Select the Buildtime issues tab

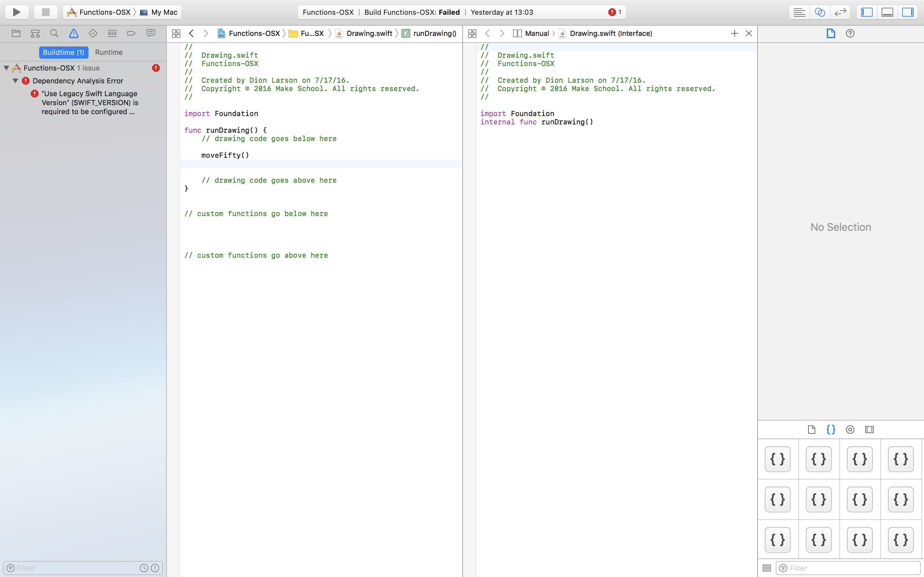coord(64,52)
